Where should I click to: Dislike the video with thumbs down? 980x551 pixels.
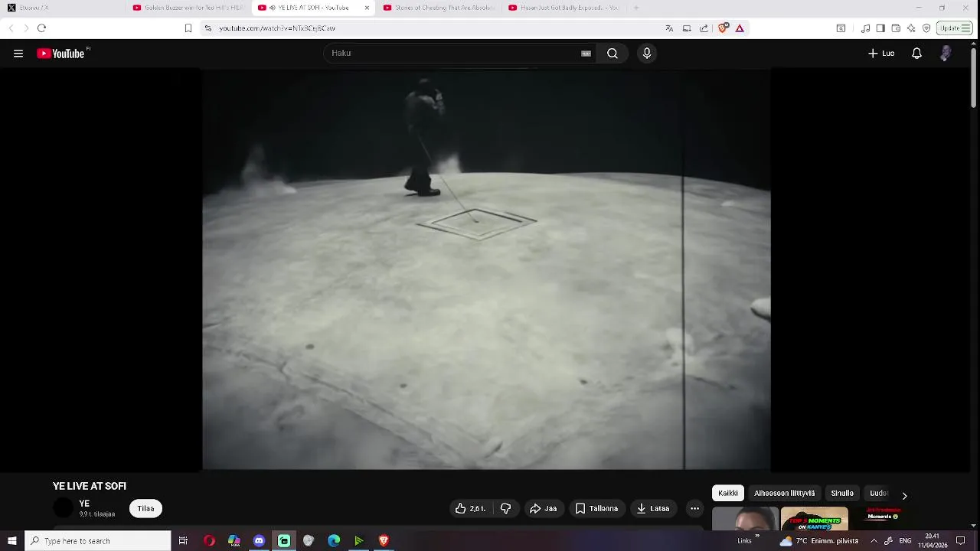(x=505, y=508)
